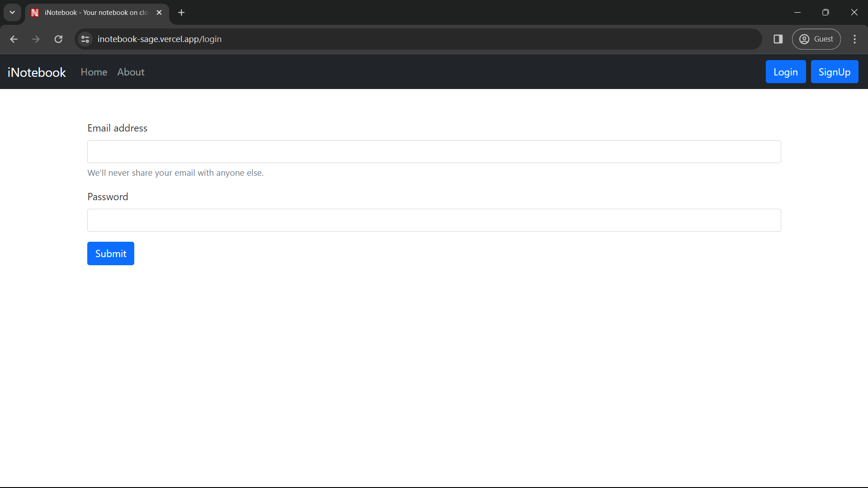
Task: Select the iNotebook browser tab
Action: pyautogui.click(x=97, y=13)
